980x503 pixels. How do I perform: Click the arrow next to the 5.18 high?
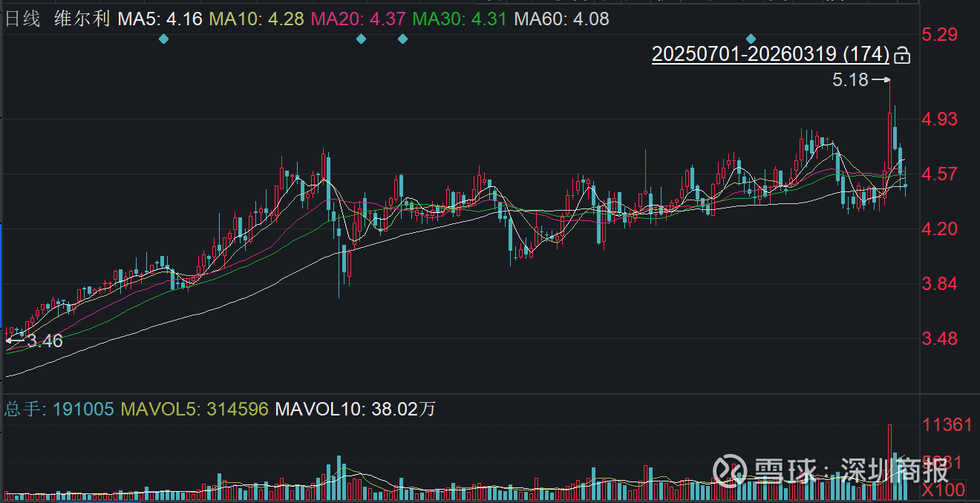pos(881,79)
